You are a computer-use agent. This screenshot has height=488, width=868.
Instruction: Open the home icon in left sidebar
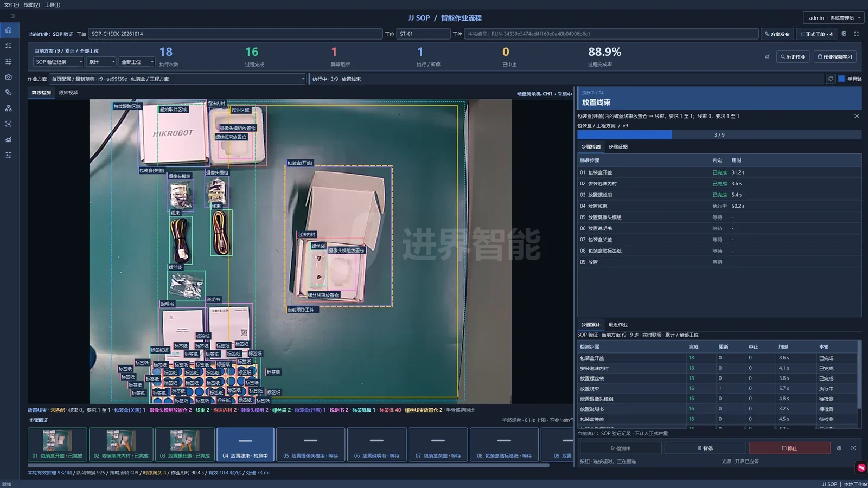coord(9,30)
